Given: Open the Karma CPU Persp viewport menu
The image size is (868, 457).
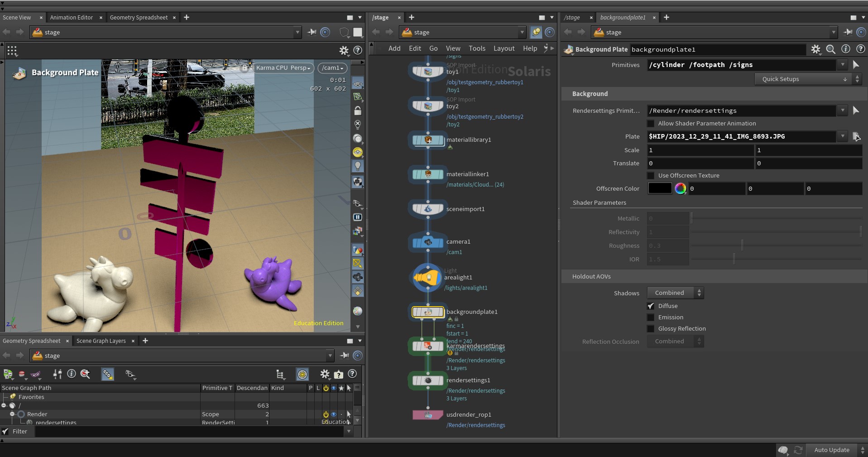Looking at the screenshot, I should 283,68.
